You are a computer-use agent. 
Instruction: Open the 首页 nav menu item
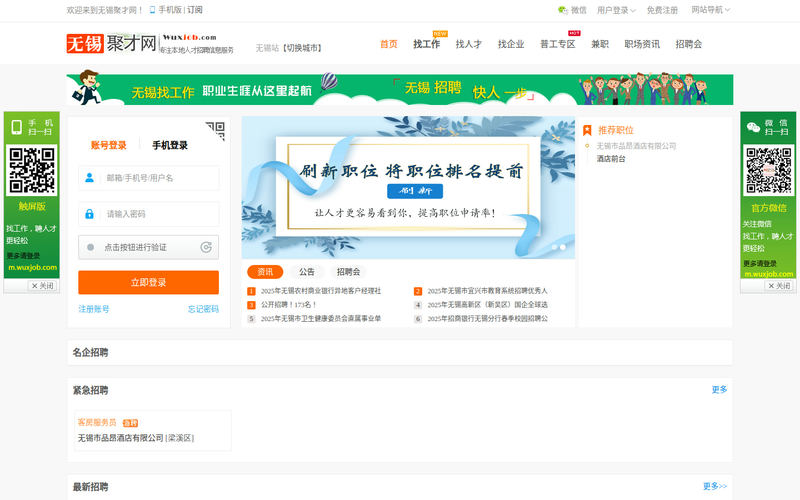pos(389,44)
